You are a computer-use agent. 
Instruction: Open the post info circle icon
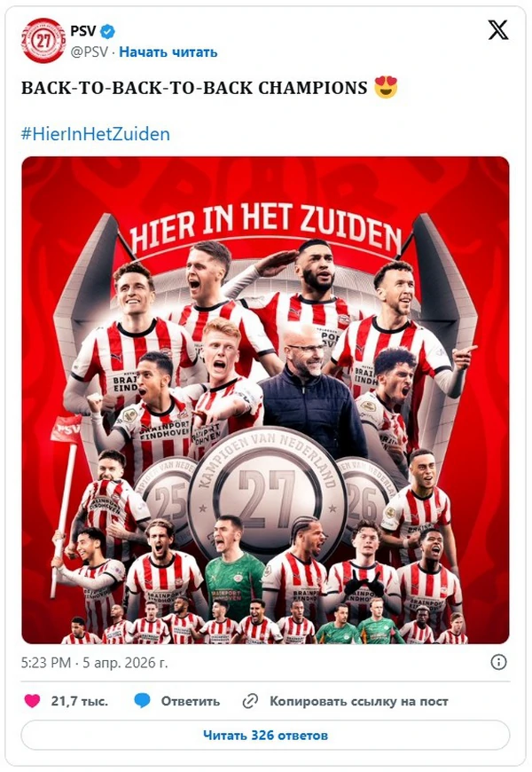(498, 662)
